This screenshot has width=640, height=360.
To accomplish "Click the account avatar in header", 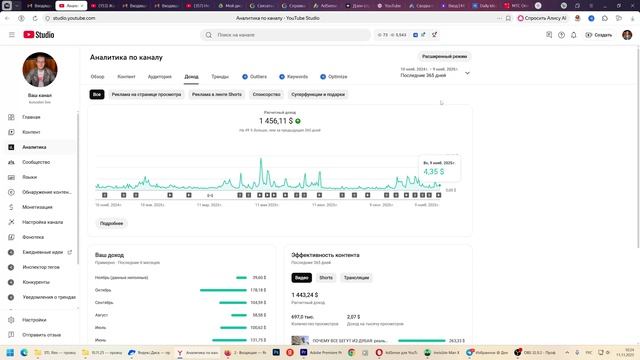I will tap(627, 35).
